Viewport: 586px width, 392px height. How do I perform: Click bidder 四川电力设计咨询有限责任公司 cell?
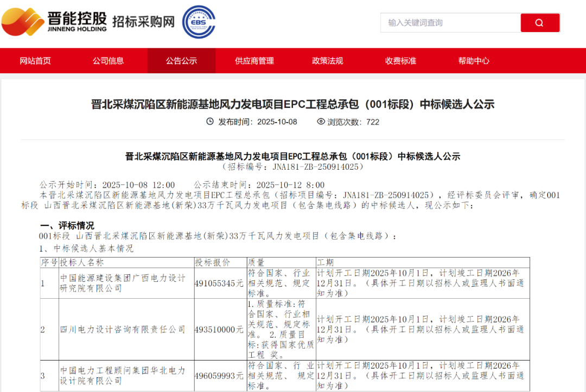click(x=126, y=329)
